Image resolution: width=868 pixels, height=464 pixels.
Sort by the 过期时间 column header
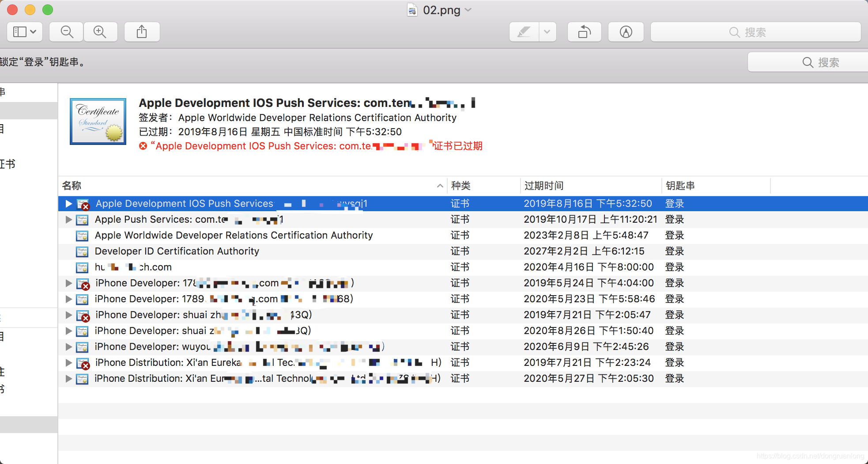tap(591, 186)
